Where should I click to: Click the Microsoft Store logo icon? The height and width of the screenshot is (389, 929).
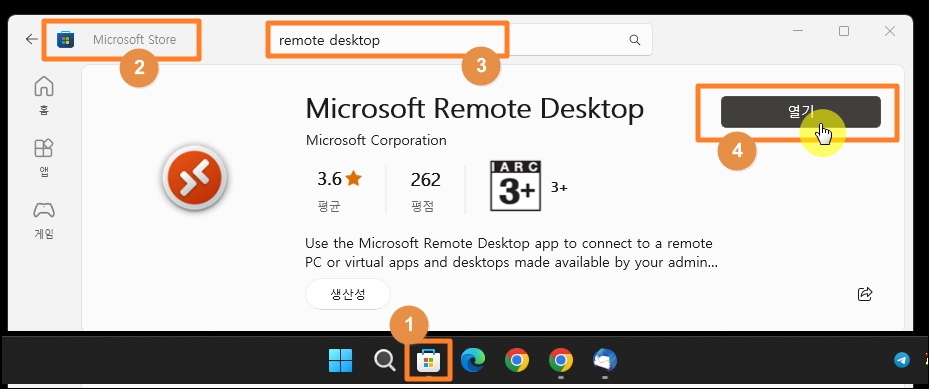(x=65, y=40)
